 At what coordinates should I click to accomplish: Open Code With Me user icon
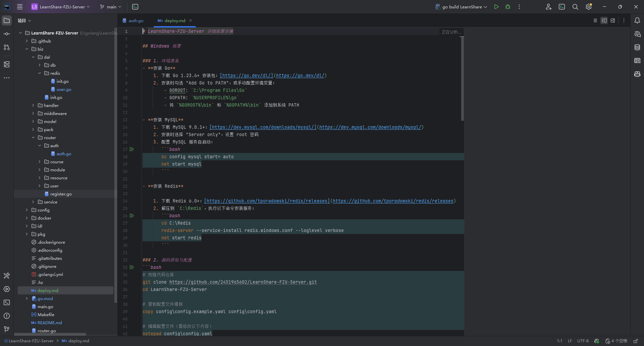pos(548,7)
